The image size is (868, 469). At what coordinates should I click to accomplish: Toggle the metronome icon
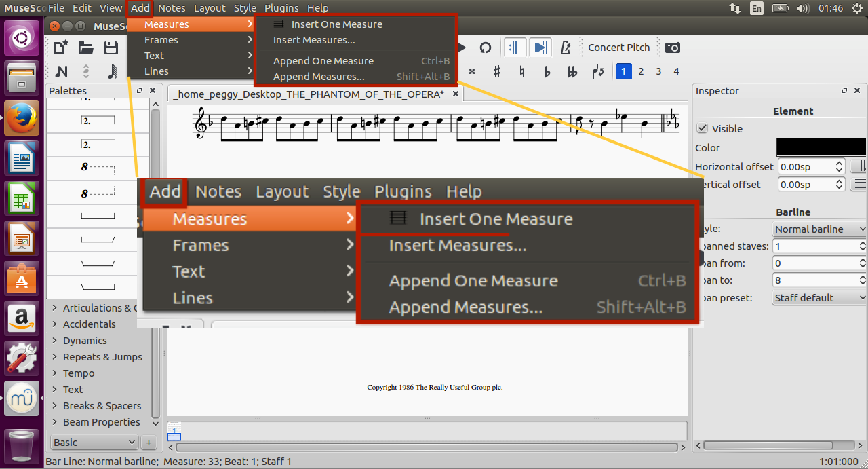(x=564, y=48)
